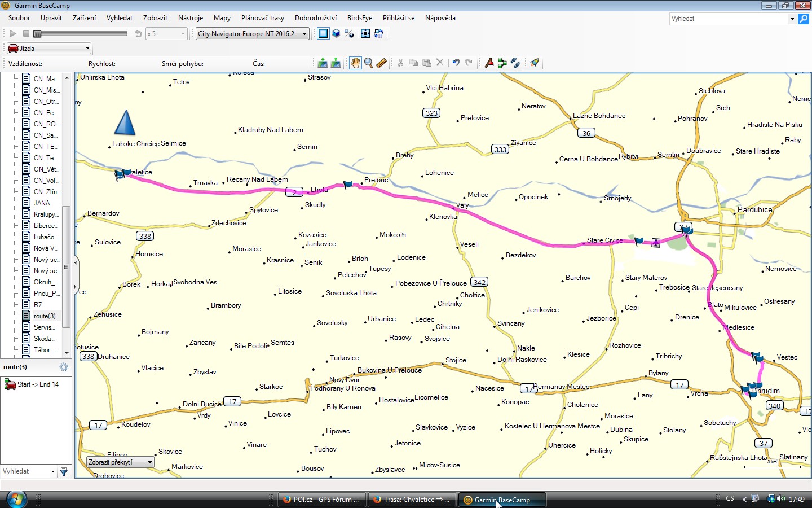Viewport: 812px width, 508px height.
Task: Open the Jízda activity profile dropdown
Action: point(48,48)
